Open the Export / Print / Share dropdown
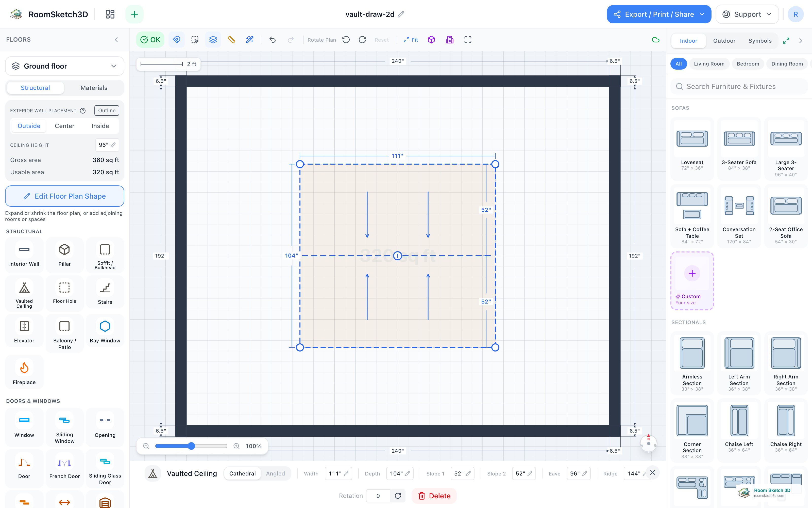The height and width of the screenshot is (508, 812). click(x=659, y=14)
